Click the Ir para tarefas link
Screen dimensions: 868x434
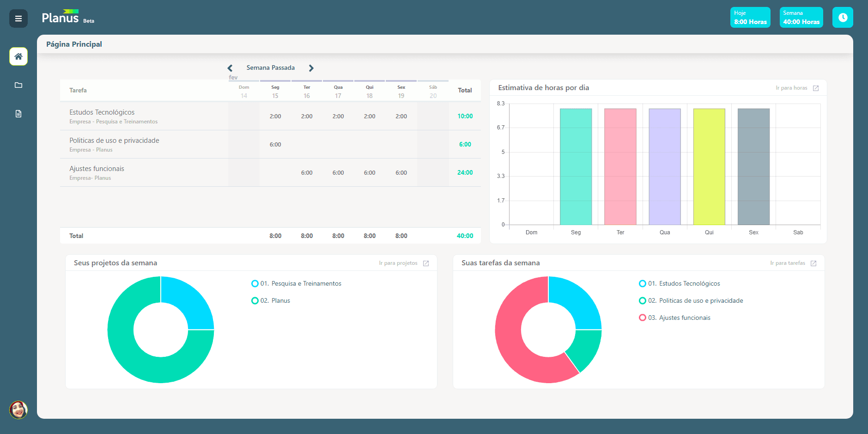click(788, 263)
